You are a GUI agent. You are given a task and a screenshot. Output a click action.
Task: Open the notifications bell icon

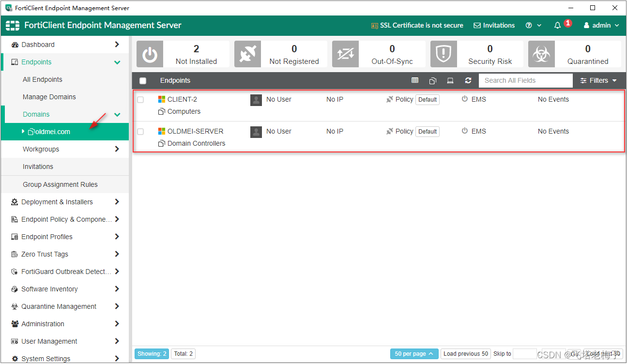(557, 25)
